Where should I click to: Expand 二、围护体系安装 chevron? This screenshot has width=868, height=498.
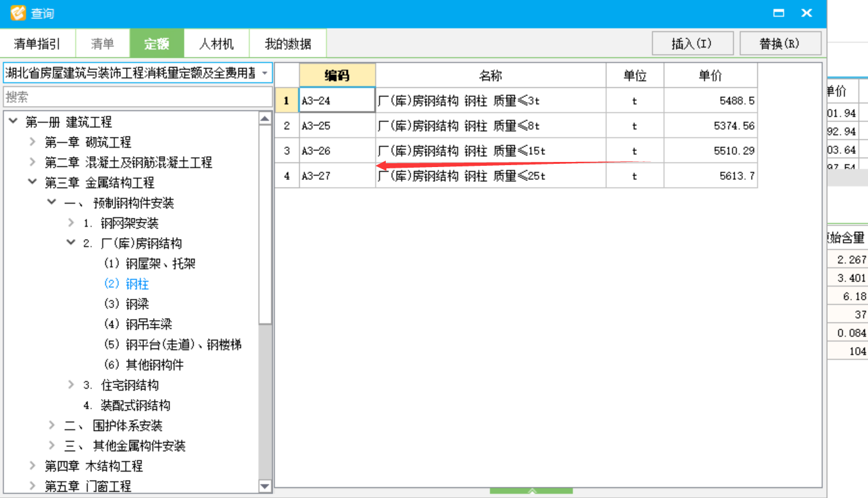51,425
